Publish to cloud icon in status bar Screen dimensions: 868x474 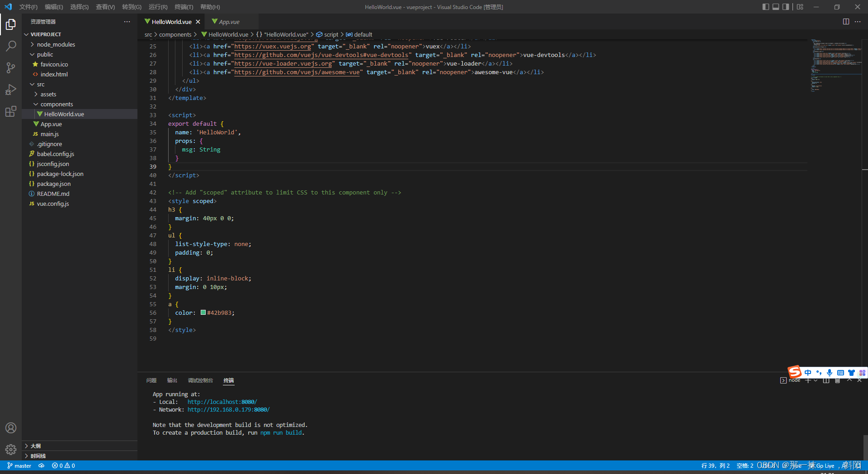point(41,465)
